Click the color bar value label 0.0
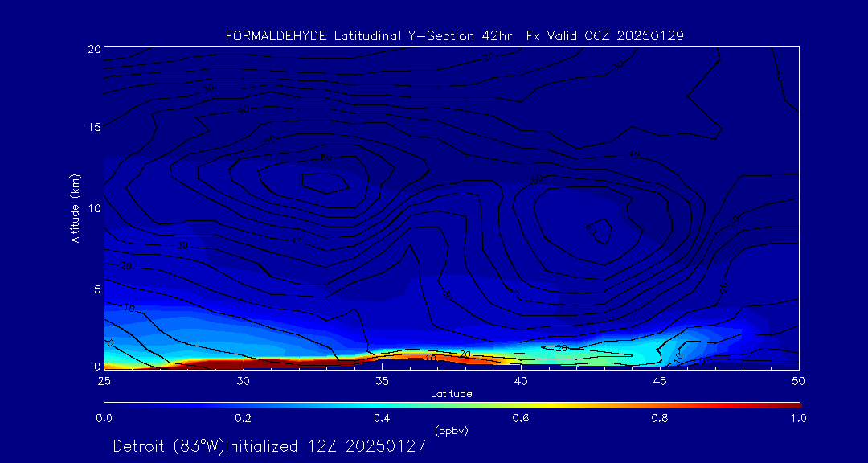The image size is (868, 463). 104,418
